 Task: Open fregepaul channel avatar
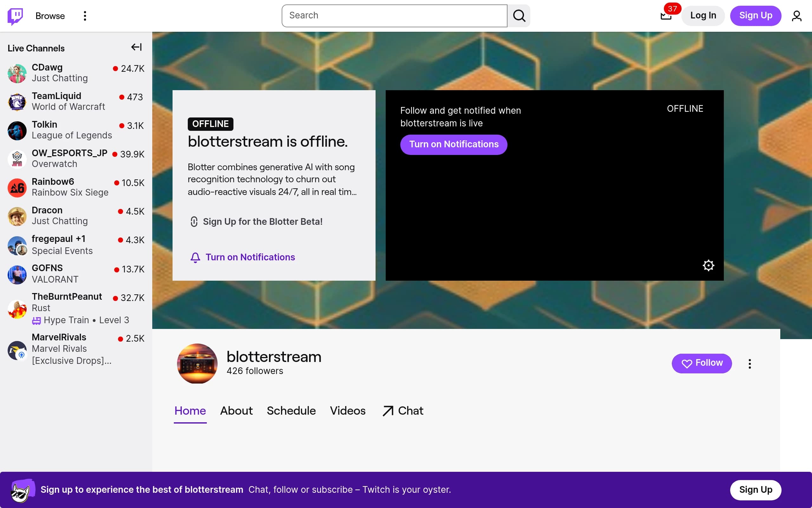point(17,245)
